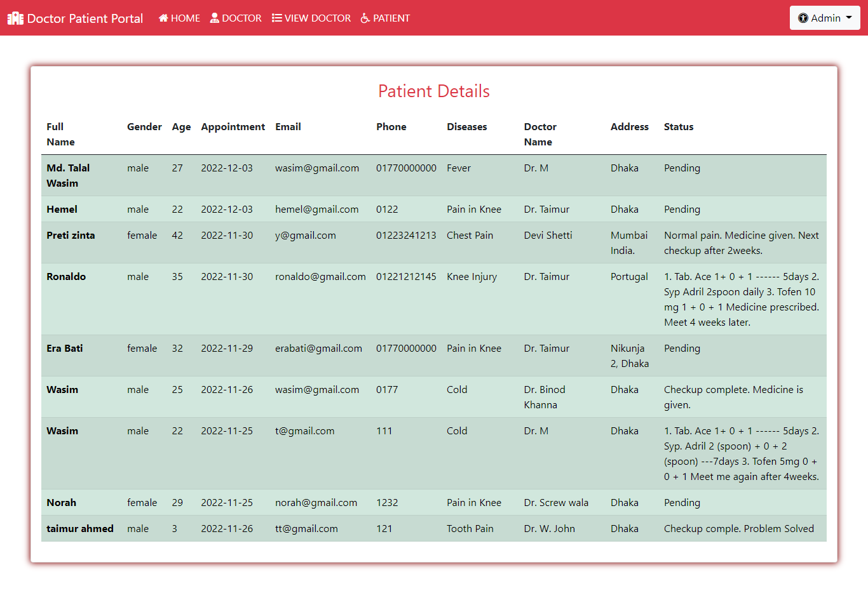The width and height of the screenshot is (868, 593).
Task: Click the Patient Details heading
Action: (x=434, y=91)
